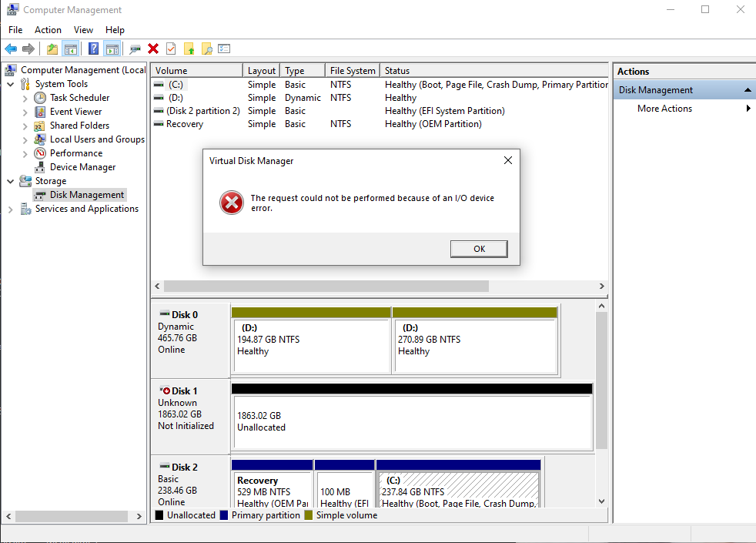This screenshot has width=756, height=543.
Task: Sort by the Status column header
Action: pyautogui.click(x=494, y=70)
